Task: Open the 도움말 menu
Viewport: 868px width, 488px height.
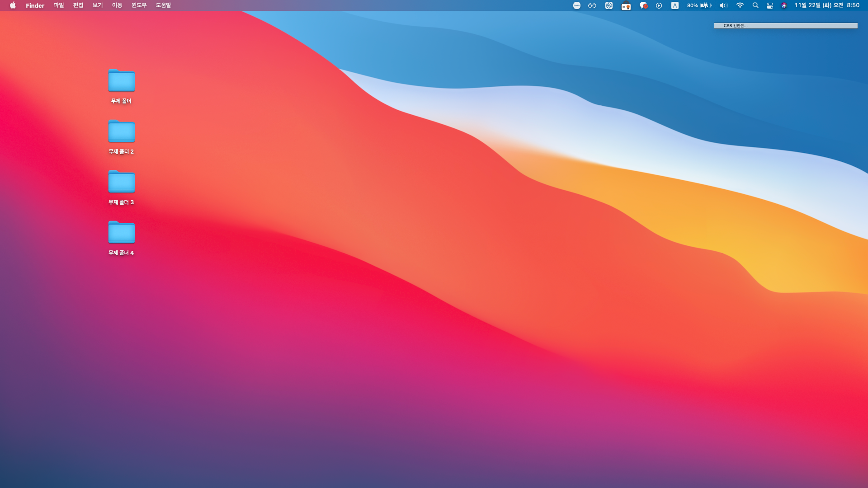Action: pos(163,5)
